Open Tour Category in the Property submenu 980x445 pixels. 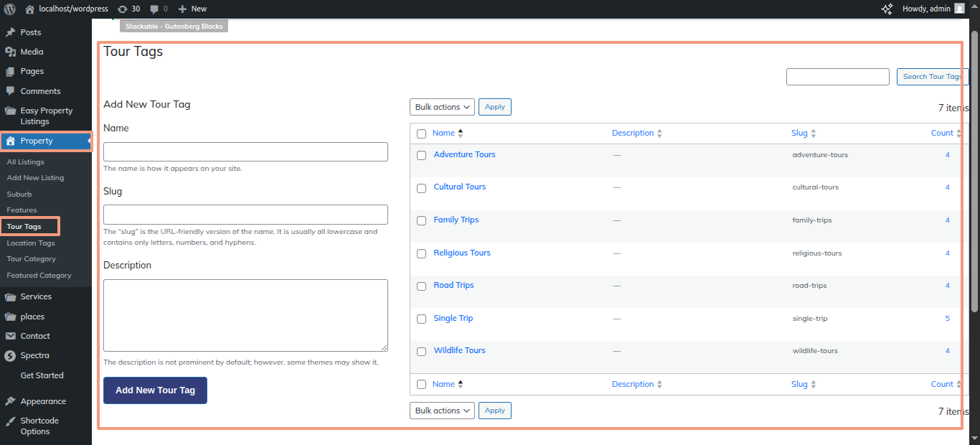pyautogui.click(x=31, y=259)
